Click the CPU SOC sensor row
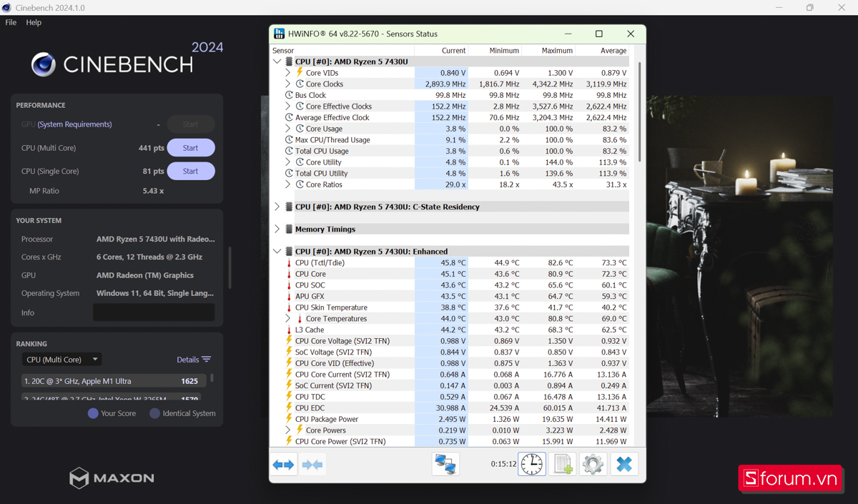Viewport: 858px width, 504px height. (x=450, y=285)
